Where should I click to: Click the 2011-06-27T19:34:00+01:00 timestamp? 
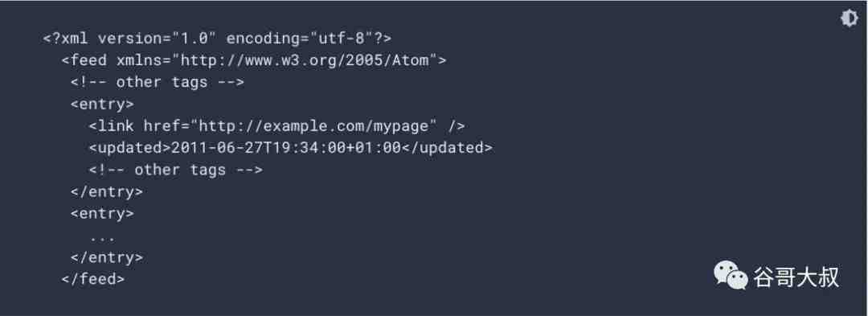[286, 148]
